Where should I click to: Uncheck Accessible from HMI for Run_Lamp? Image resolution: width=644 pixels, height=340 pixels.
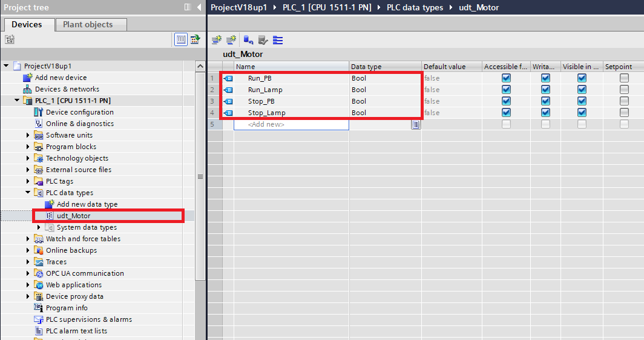(x=506, y=89)
